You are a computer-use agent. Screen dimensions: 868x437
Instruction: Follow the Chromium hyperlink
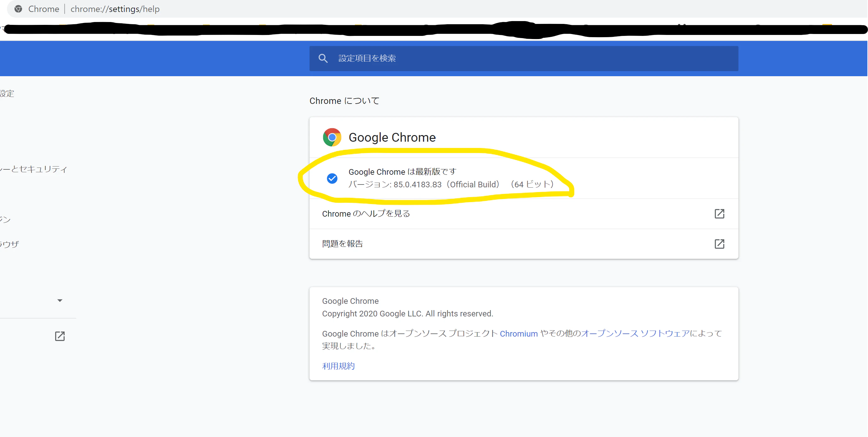click(x=518, y=334)
